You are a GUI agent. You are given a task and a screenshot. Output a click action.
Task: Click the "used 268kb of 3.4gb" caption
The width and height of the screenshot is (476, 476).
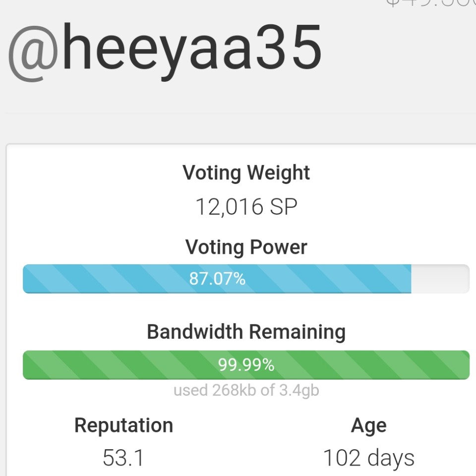246,390
